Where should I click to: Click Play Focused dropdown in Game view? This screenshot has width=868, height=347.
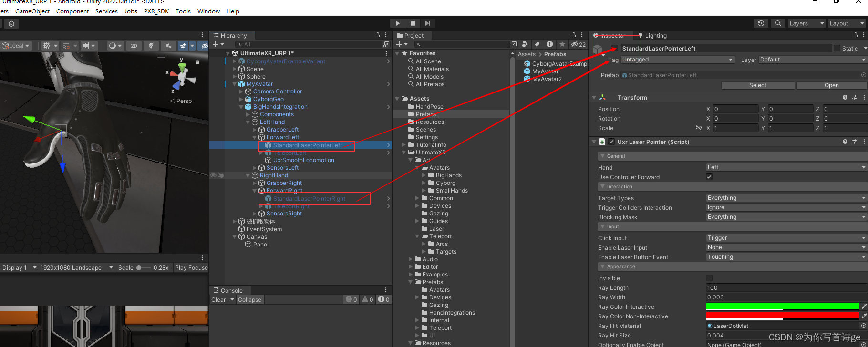coord(191,268)
